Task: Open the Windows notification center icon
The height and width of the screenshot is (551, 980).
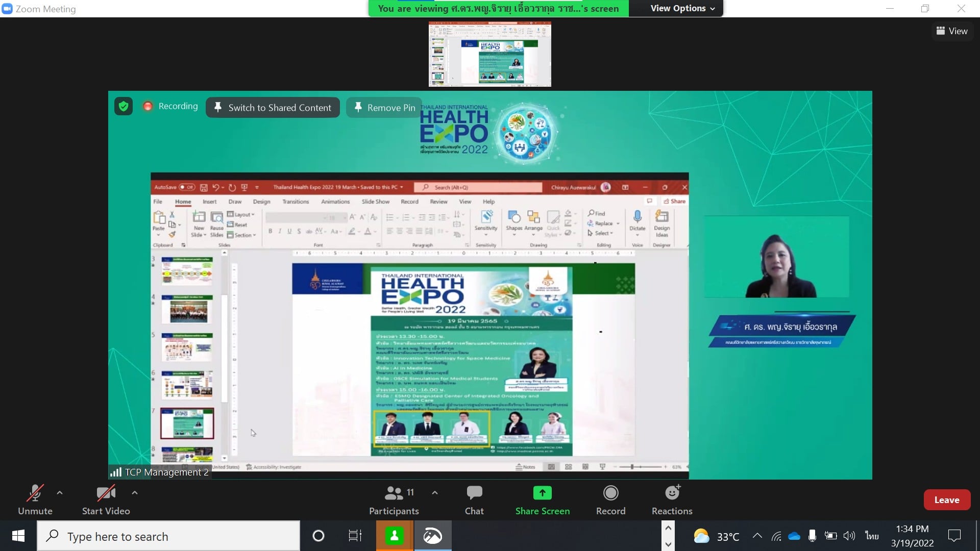Action: [x=954, y=536]
